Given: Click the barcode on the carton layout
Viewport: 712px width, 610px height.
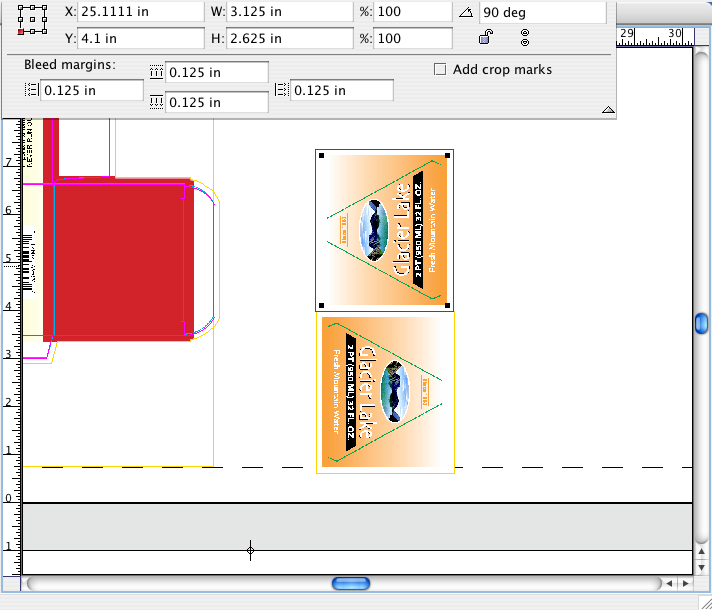Looking at the screenshot, I should click(29, 262).
